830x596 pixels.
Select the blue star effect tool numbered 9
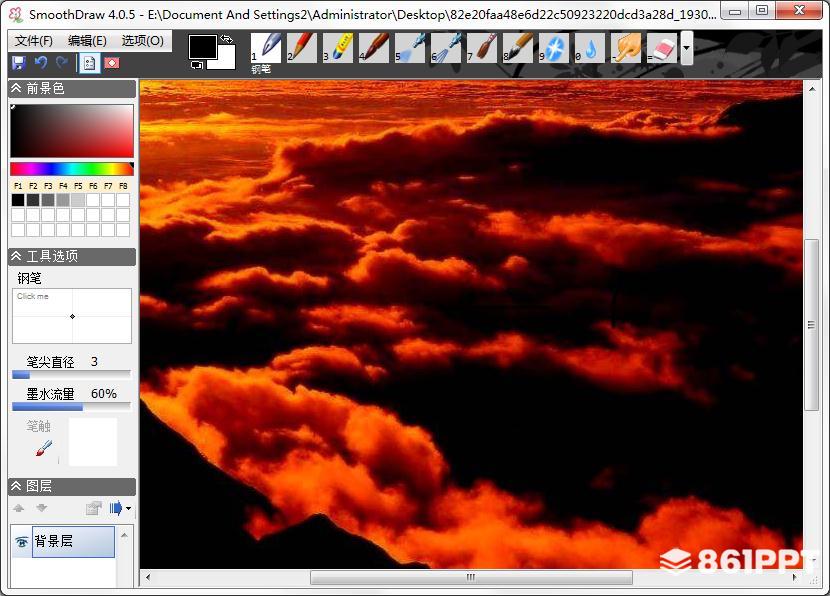click(x=554, y=48)
